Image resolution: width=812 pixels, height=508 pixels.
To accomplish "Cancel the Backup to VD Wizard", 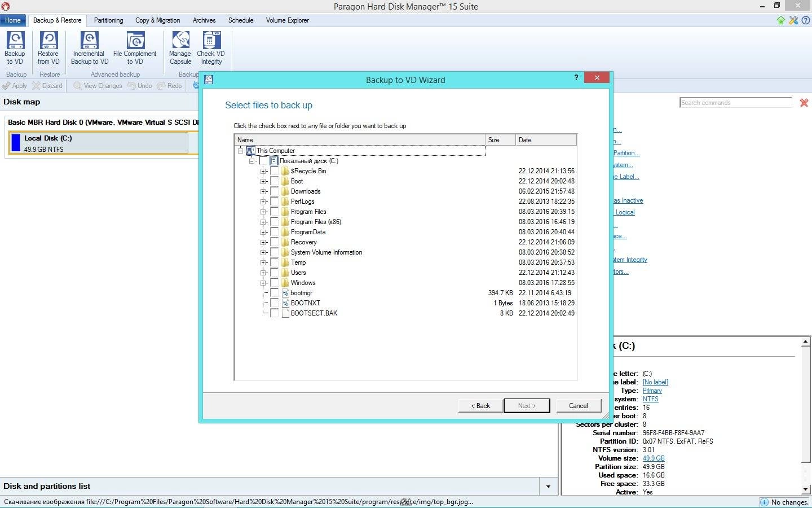I will 578,406.
